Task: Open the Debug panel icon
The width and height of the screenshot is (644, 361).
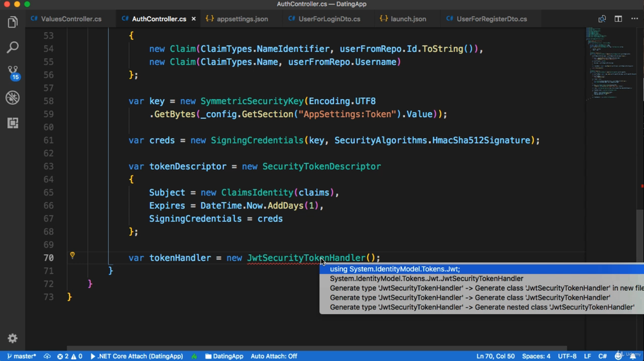Action: pos(13,98)
